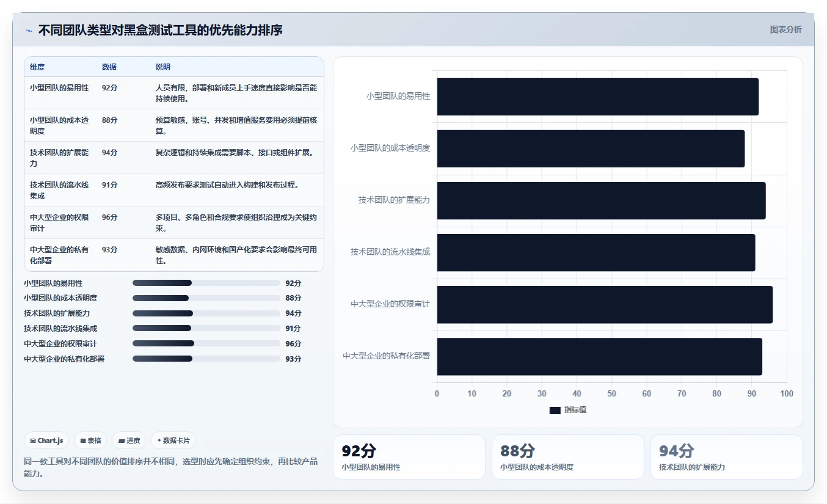Select the 数据卡片 tag chip
The image size is (827, 504).
pyautogui.click(x=173, y=440)
